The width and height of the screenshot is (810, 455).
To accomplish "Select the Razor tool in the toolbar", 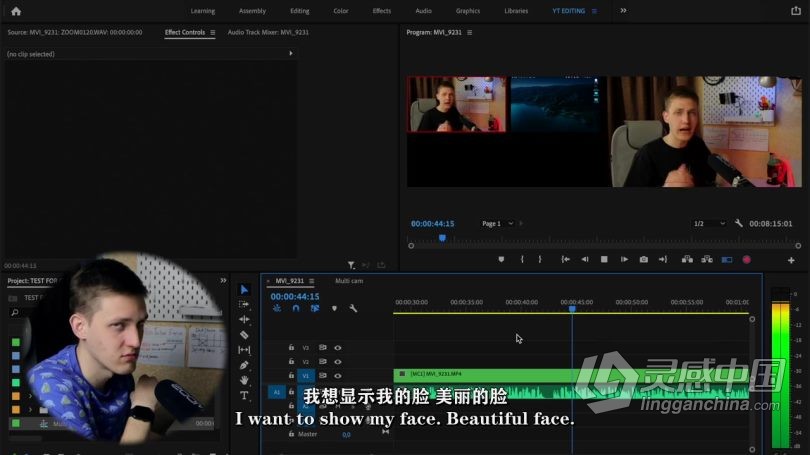I will click(x=244, y=335).
